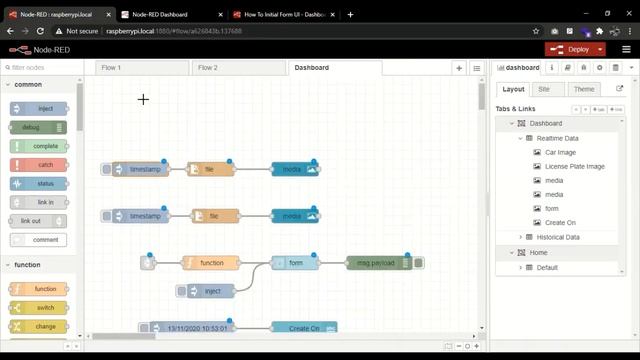Open the debug messages sidebar tab icon

point(583,68)
